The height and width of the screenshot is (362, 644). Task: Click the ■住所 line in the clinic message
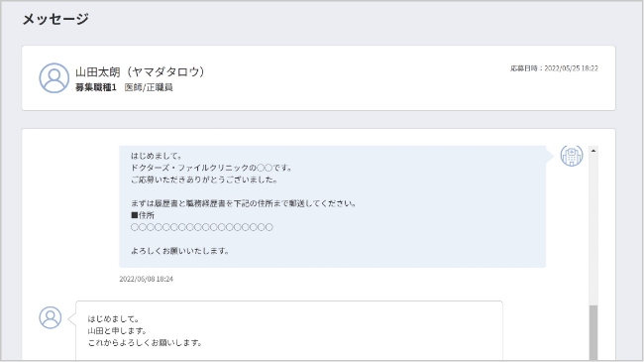(x=143, y=215)
